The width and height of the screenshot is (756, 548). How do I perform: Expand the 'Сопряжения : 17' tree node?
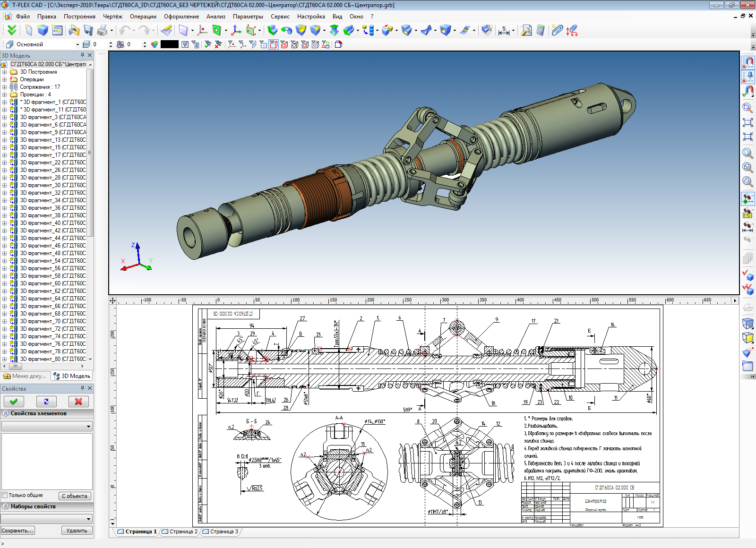pos(5,87)
